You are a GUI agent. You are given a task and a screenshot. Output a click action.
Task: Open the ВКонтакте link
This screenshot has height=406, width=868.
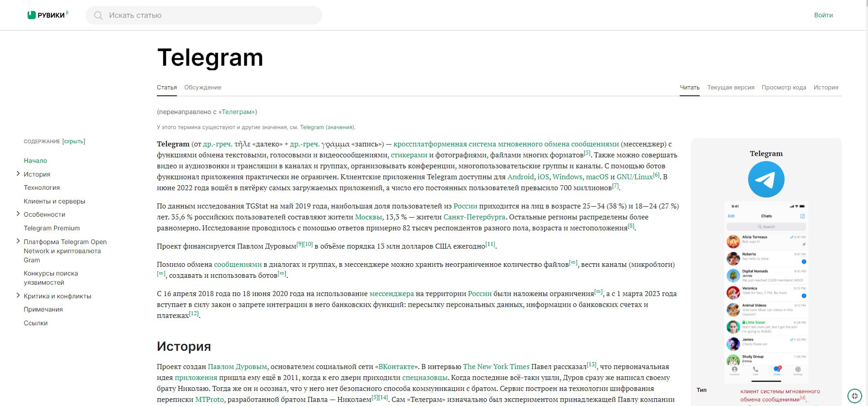tap(397, 367)
